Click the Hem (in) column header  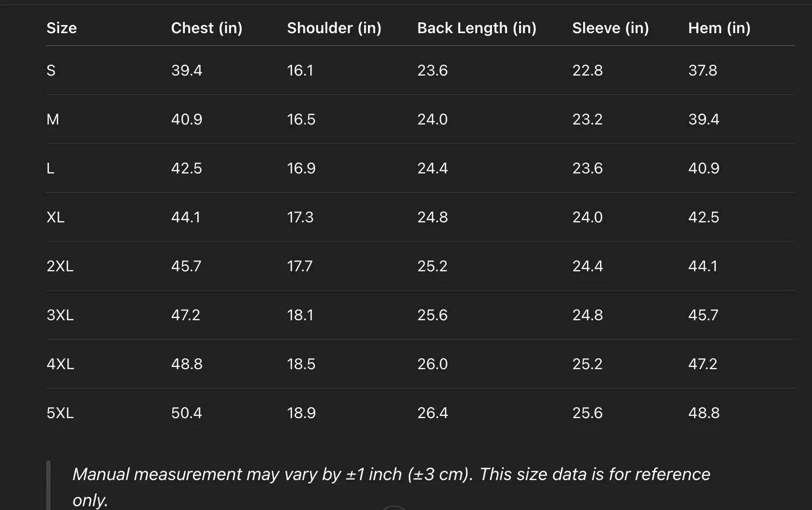point(719,28)
